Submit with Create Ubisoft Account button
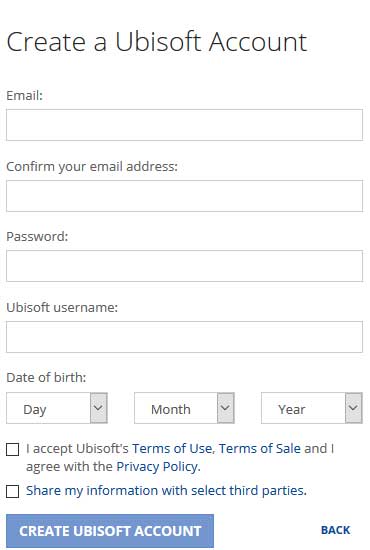370x550 pixels. coord(110,531)
